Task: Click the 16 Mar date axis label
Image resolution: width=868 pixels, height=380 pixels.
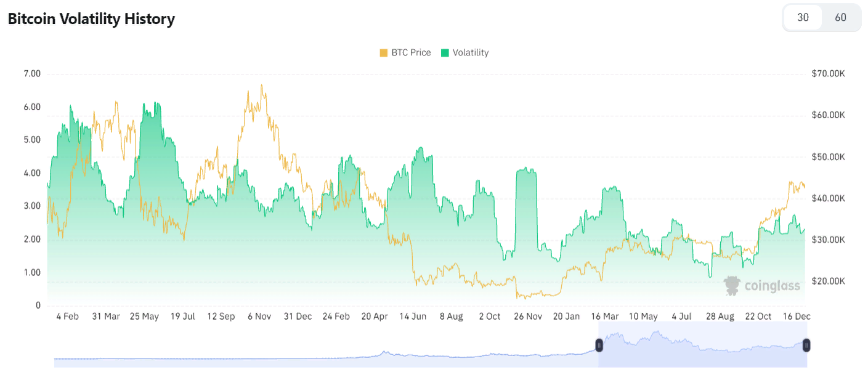Action: (605, 317)
